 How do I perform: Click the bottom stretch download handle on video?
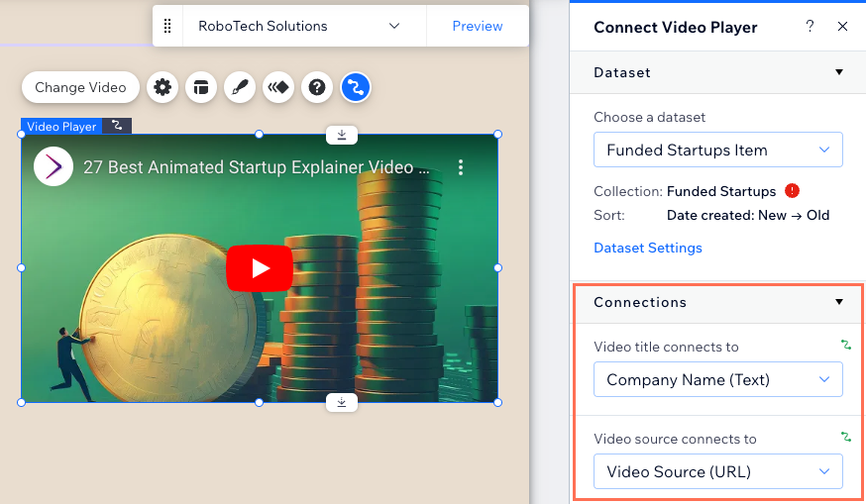(342, 402)
